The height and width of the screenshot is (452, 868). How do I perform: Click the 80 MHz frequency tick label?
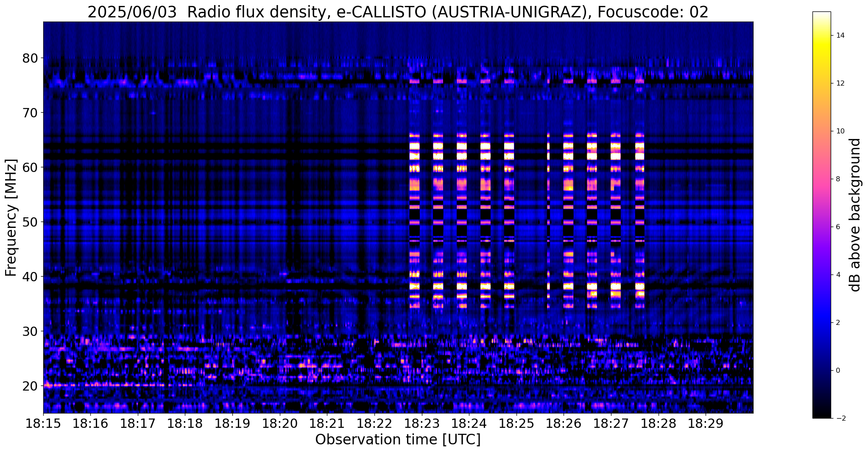coord(30,58)
